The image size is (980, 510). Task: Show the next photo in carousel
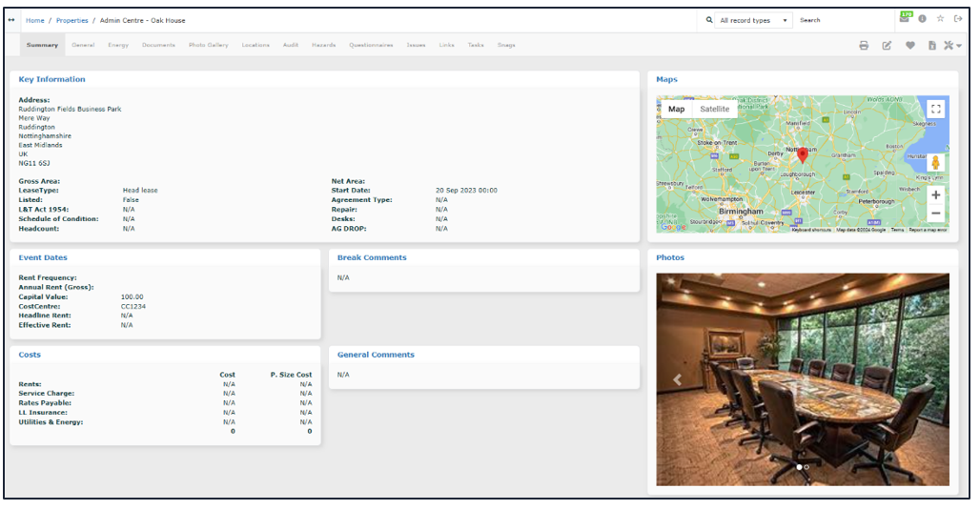(x=929, y=379)
